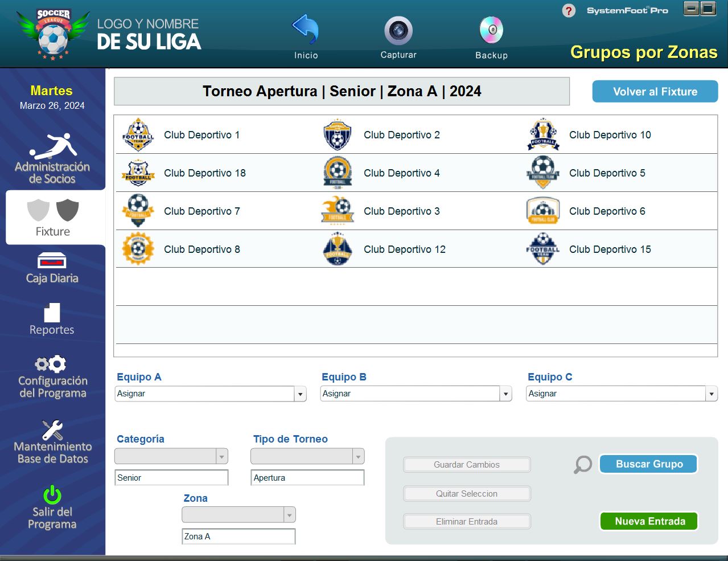Click the Marzo 26, 2024 date text
This screenshot has height=561, width=728.
(52, 105)
